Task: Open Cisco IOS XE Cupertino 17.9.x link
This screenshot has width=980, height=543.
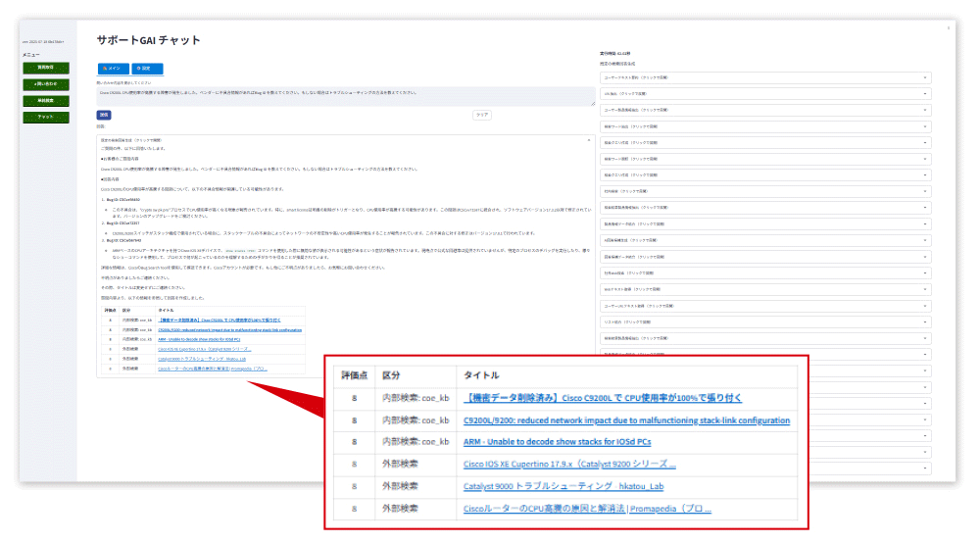Action: pyautogui.click(x=569, y=465)
